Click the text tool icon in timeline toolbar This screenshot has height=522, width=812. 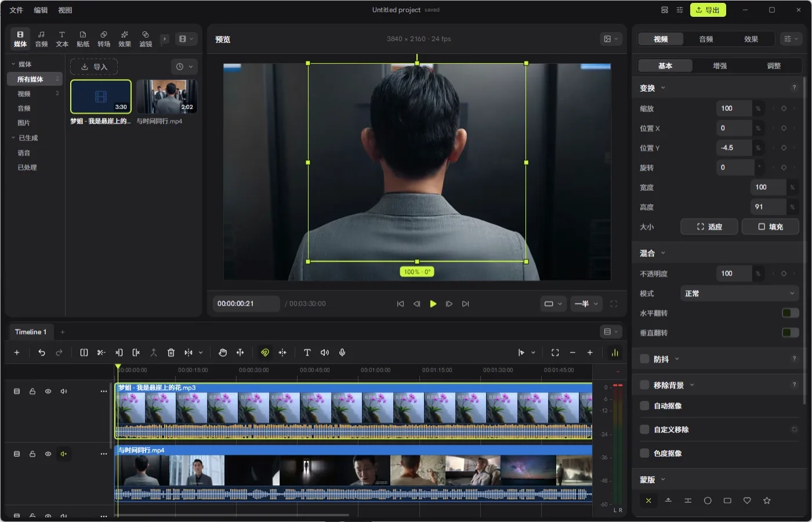pyautogui.click(x=307, y=353)
